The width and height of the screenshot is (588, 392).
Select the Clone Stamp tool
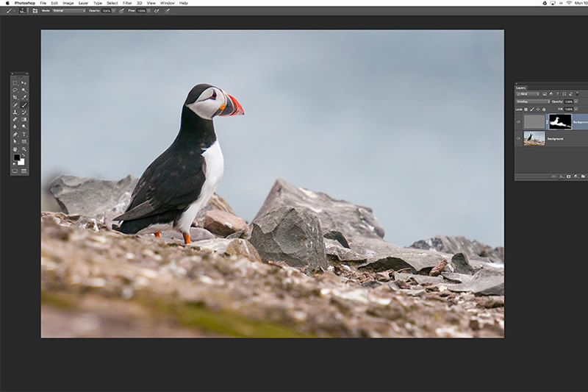15,113
